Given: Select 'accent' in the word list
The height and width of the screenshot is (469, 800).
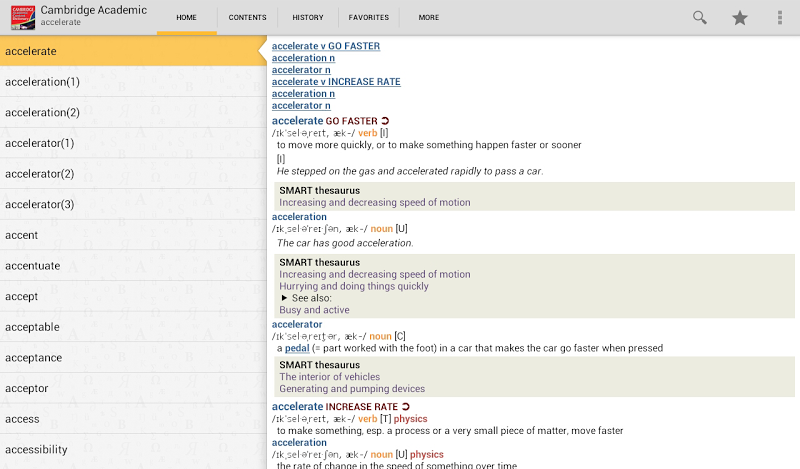Looking at the screenshot, I should tap(133, 235).
